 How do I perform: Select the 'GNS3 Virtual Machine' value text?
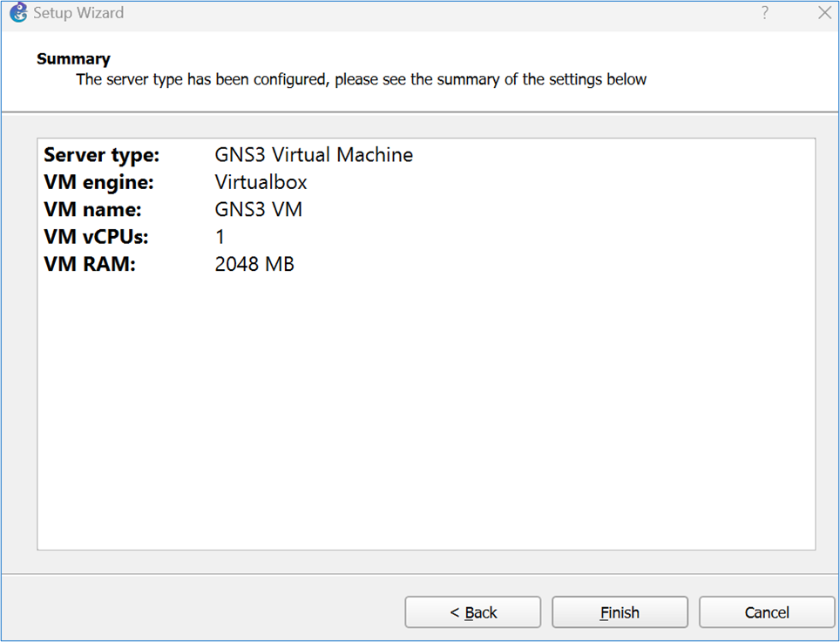[x=314, y=155]
